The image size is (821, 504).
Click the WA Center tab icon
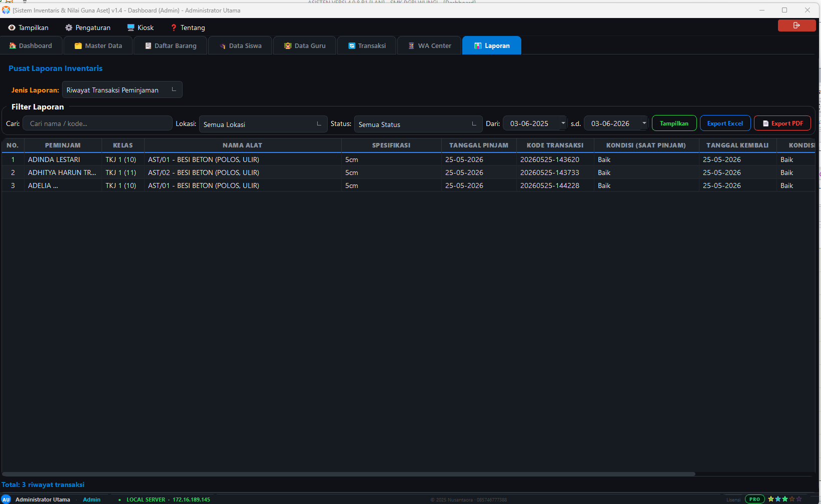coord(411,45)
